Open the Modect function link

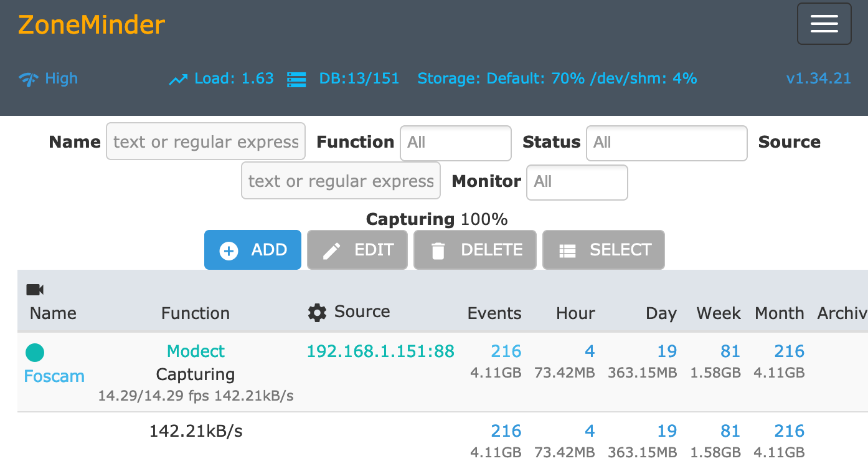[x=196, y=351]
